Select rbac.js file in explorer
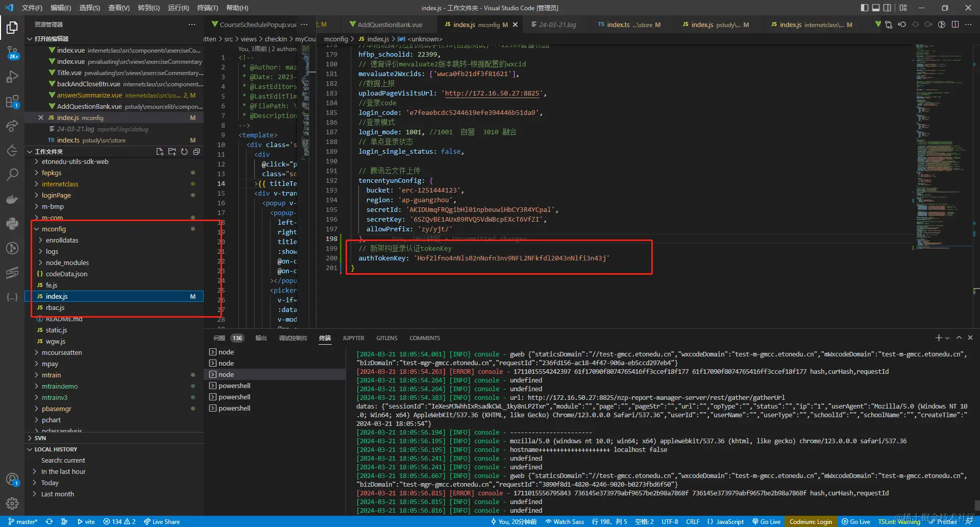The image size is (980, 527). tap(55, 307)
